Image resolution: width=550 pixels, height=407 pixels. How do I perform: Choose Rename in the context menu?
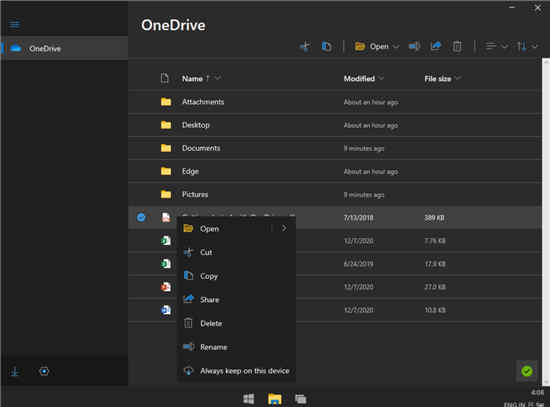click(237, 347)
